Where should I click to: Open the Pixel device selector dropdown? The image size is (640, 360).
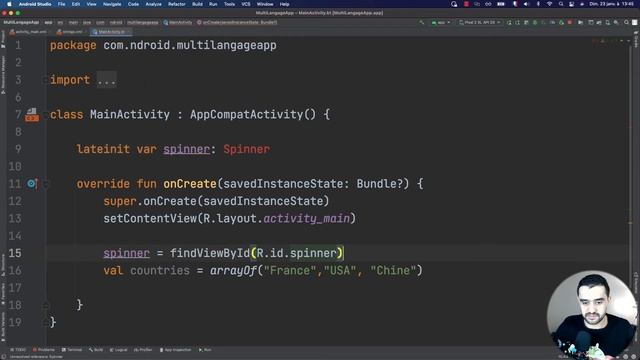480,22
